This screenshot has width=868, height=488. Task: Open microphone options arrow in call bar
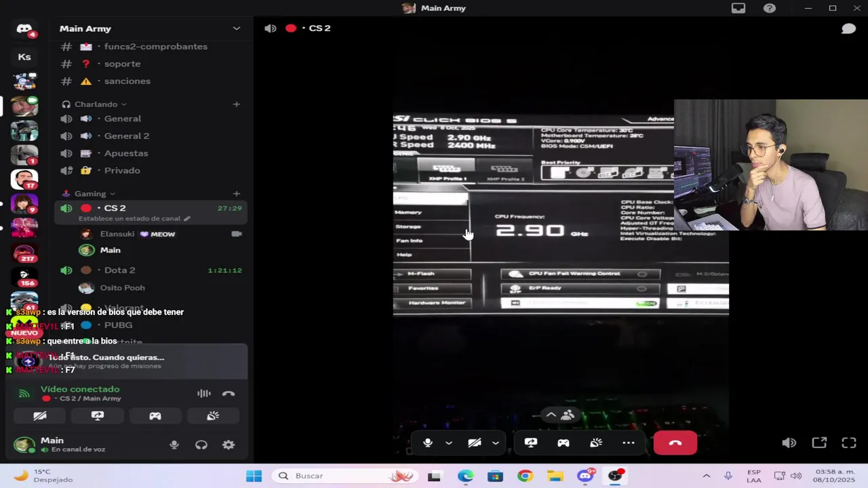click(449, 443)
